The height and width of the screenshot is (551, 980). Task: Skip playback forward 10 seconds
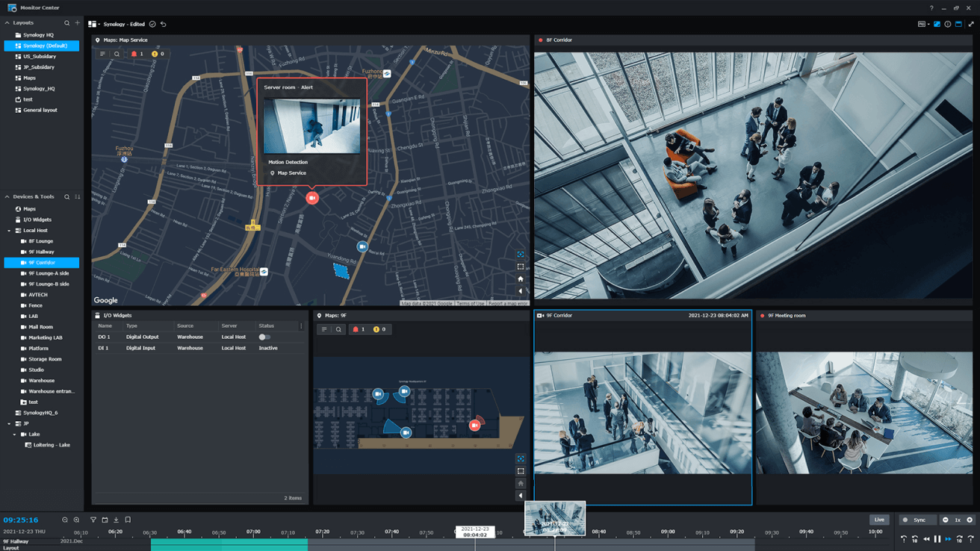(960, 538)
